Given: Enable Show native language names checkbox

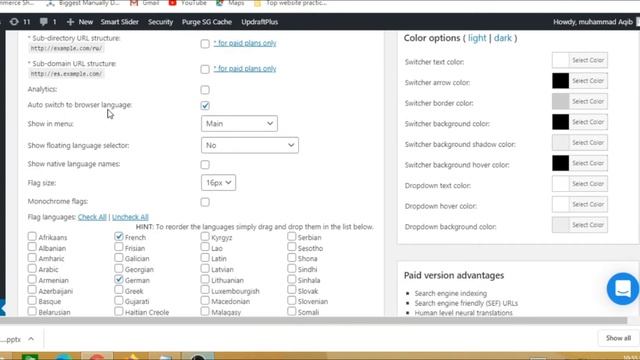Looking at the screenshot, I should 205,164.
